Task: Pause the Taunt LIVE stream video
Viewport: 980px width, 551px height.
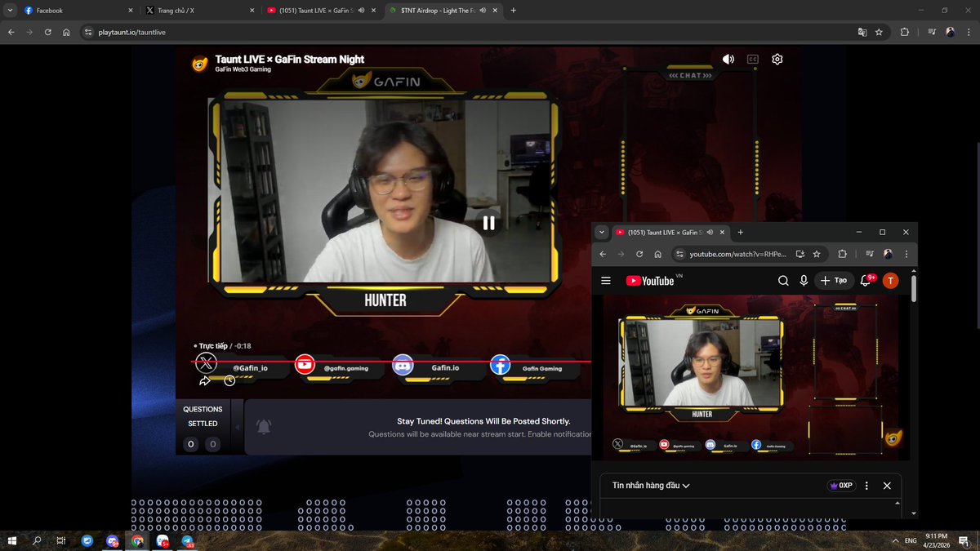Action: (x=488, y=222)
